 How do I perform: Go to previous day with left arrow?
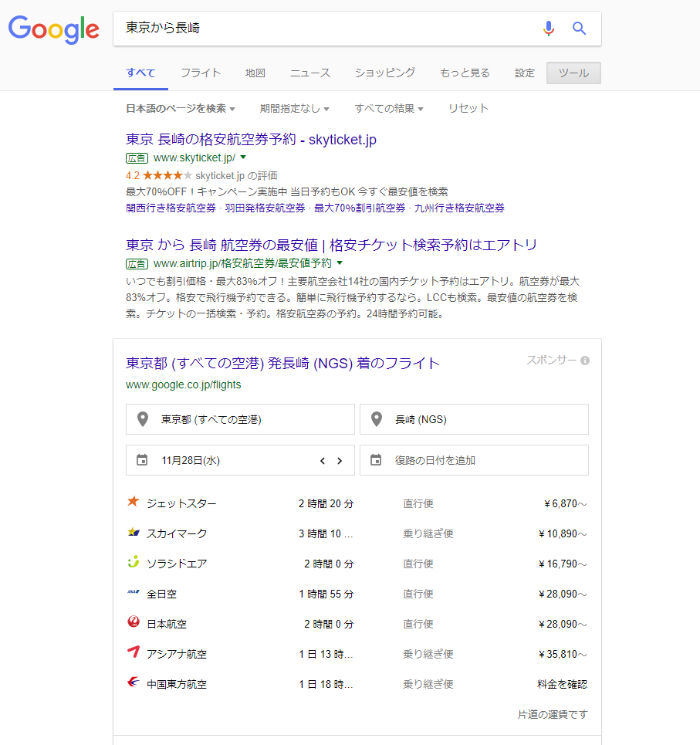323,460
